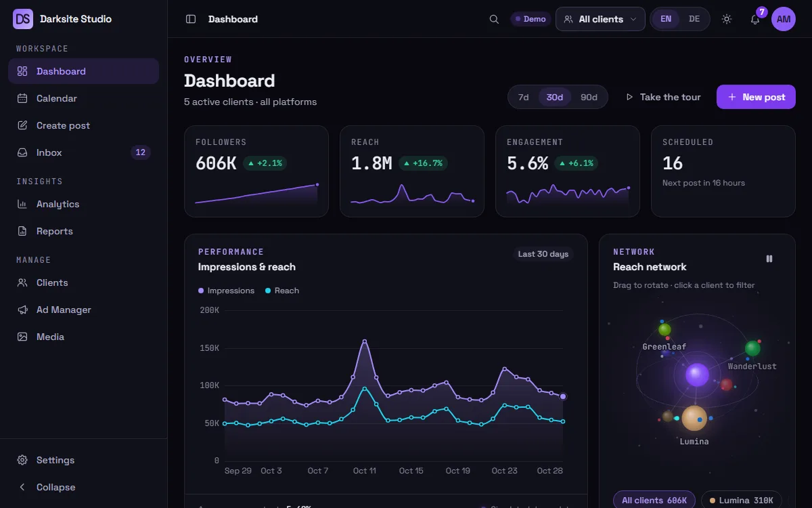This screenshot has width=812, height=508.
Task: Open the Media library
Action: coord(83,337)
